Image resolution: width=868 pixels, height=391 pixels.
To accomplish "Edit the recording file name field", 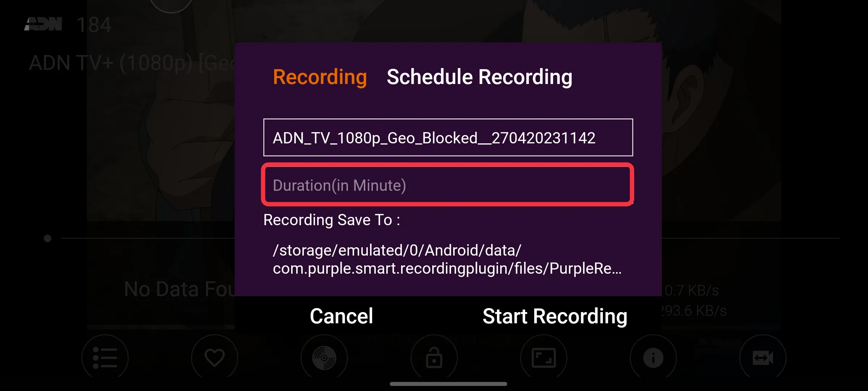I will tap(448, 137).
